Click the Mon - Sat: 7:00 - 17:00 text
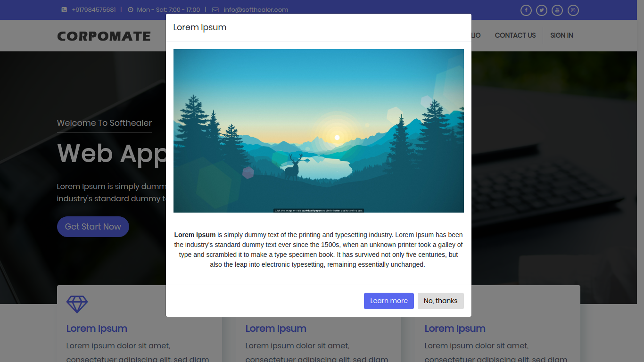The height and width of the screenshot is (362, 644). click(x=168, y=10)
